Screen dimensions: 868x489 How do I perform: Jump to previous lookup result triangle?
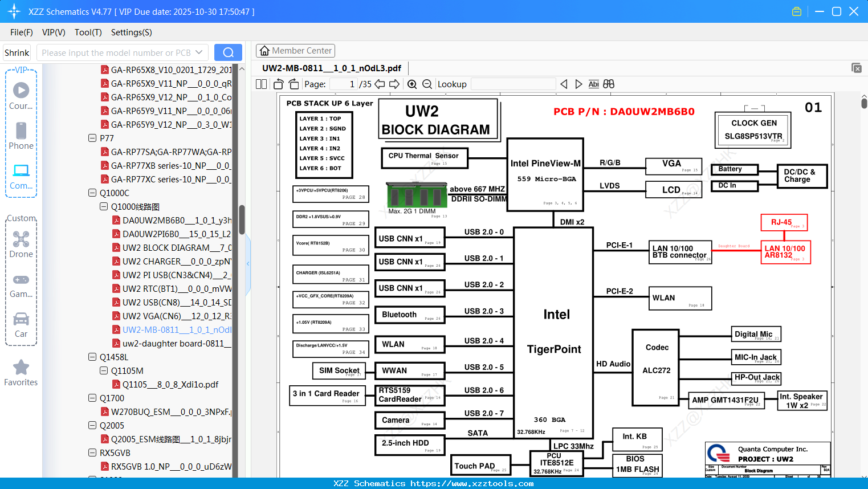564,84
